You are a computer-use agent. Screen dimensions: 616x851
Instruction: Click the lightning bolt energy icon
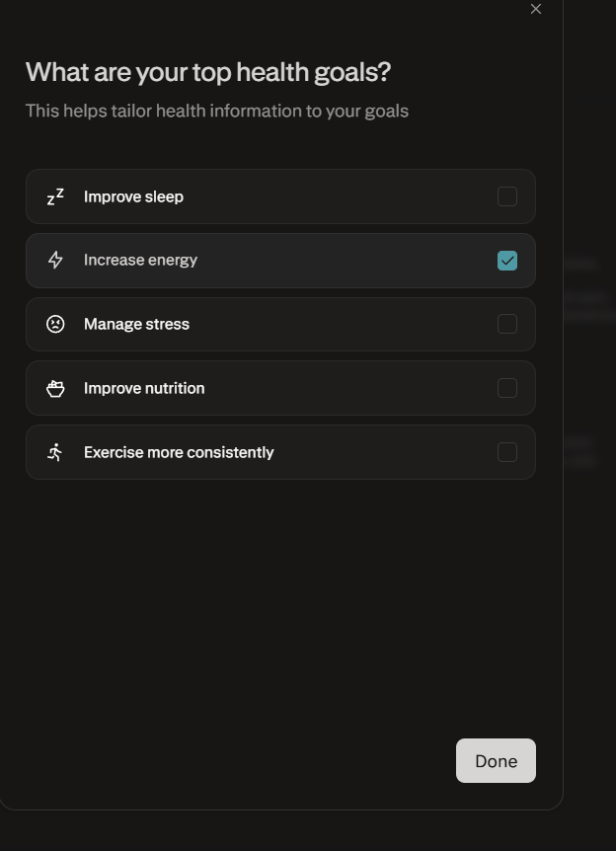tap(55, 261)
